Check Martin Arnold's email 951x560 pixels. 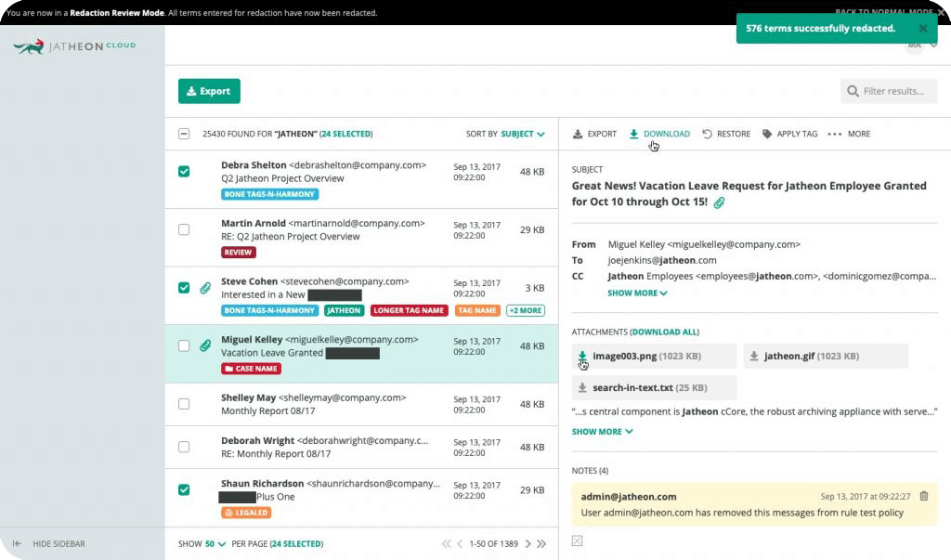click(x=184, y=230)
